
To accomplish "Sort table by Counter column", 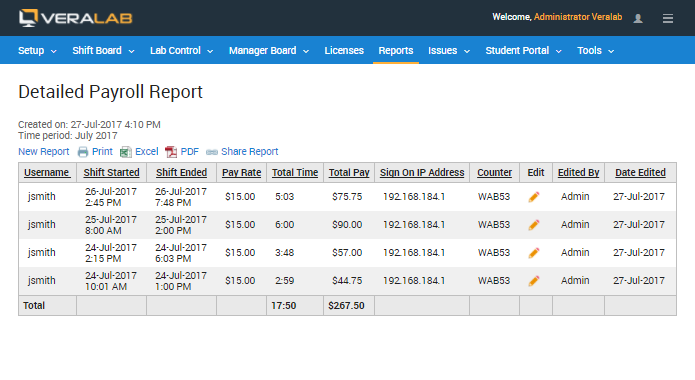I will coord(494,172).
